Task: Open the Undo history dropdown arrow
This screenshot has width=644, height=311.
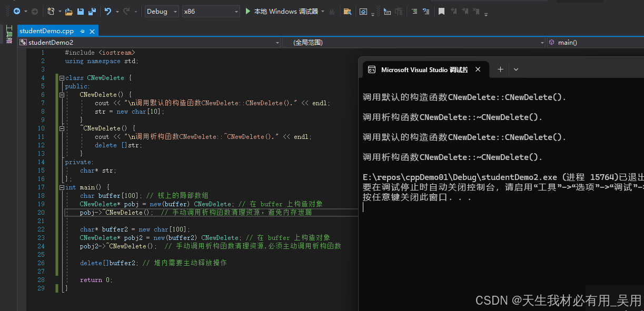Action: 116,11
